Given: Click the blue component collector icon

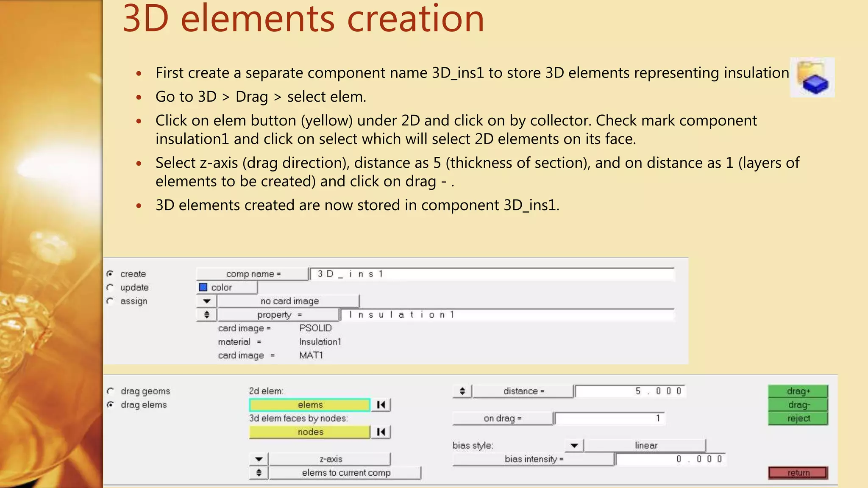Looking at the screenshot, I should [x=812, y=78].
